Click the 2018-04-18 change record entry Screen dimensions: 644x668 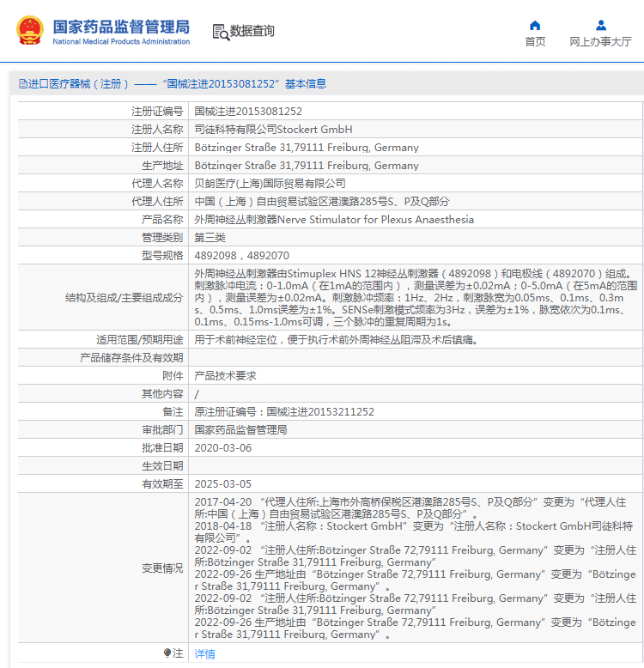(414, 532)
